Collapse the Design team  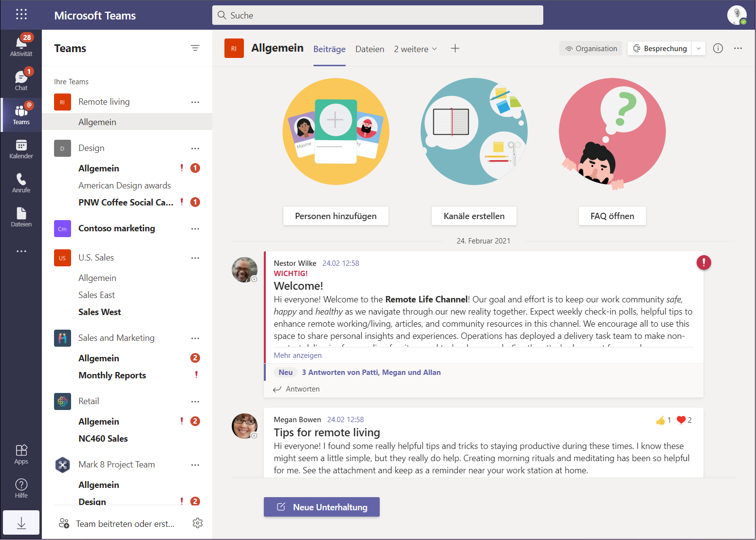pyautogui.click(x=91, y=148)
